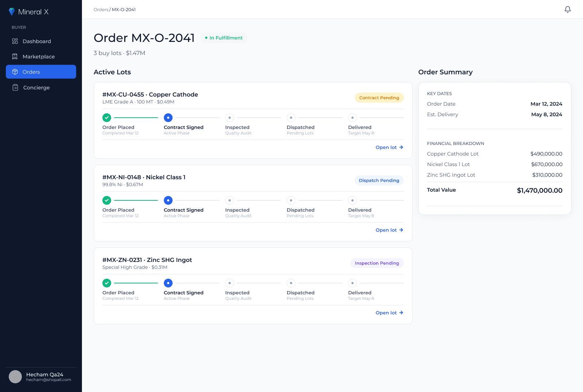Click Nickel Class 1 Dispatched step dot
This screenshot has width=583, height=392.
pyautogui.click(x=291, y=200)
